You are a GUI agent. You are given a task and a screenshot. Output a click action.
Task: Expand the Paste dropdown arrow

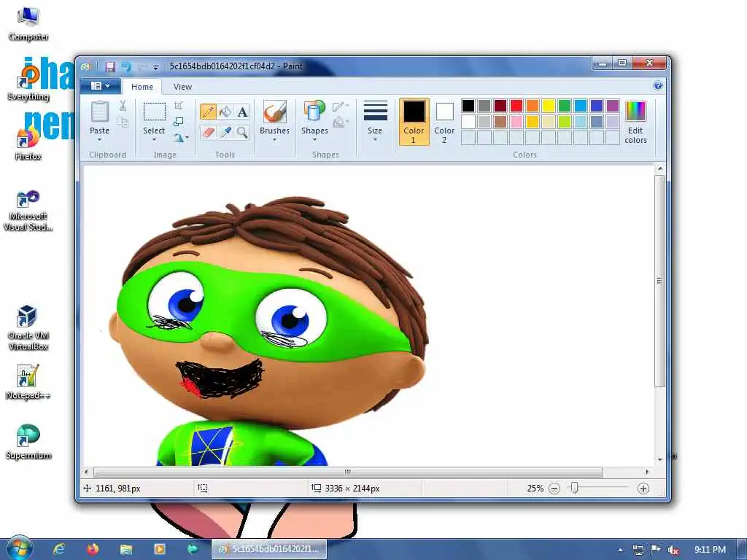[99, 139]
